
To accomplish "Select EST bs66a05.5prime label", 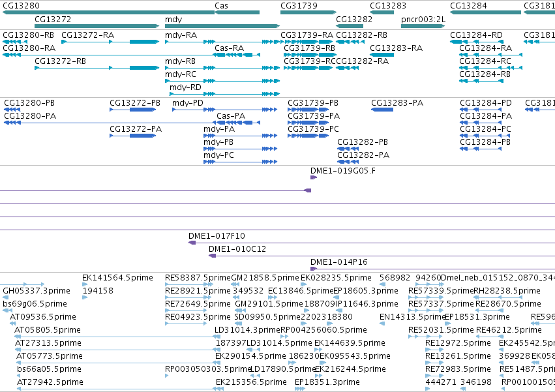I will 49,369.
